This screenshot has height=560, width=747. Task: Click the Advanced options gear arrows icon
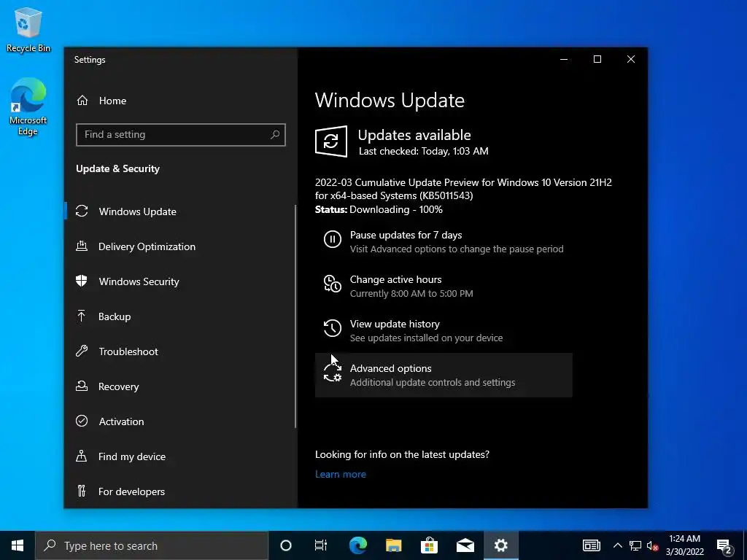click(x=333, y=373)
